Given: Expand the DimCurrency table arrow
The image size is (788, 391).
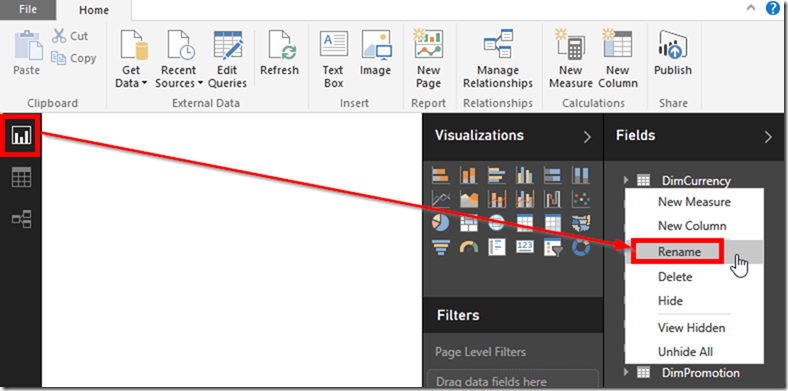Looking at the screenshot, I should [x=626, y=180].
